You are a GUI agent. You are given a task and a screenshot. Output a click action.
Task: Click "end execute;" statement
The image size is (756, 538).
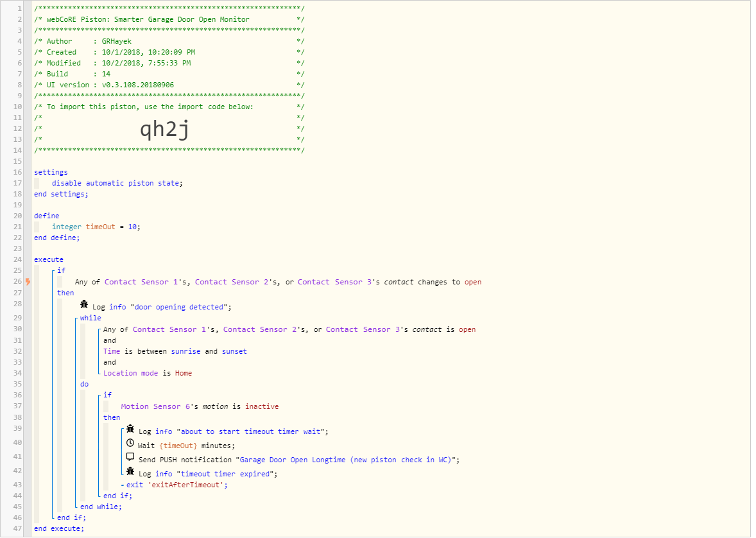click(x=59, y=529)
